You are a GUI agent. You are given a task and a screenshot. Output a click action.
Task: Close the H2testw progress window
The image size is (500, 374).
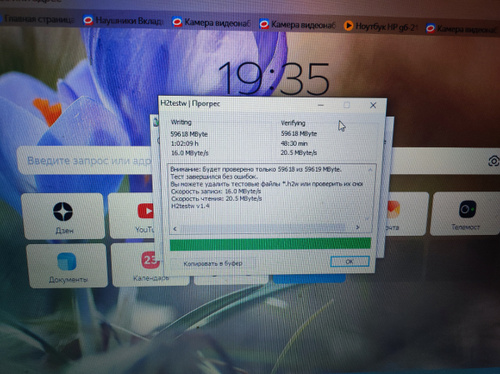373,105
